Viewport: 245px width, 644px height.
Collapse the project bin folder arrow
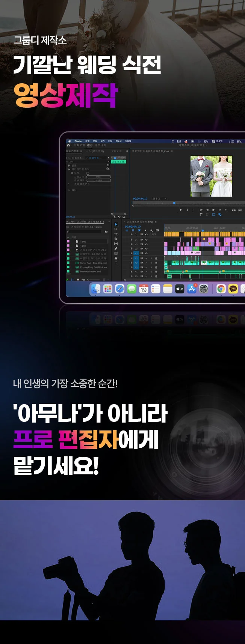(x=68, y=238)
